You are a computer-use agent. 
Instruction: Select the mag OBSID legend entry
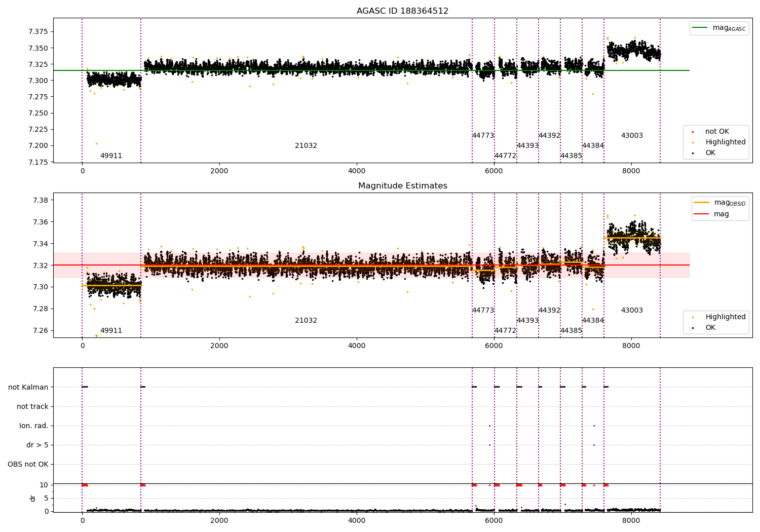point(719,203)
